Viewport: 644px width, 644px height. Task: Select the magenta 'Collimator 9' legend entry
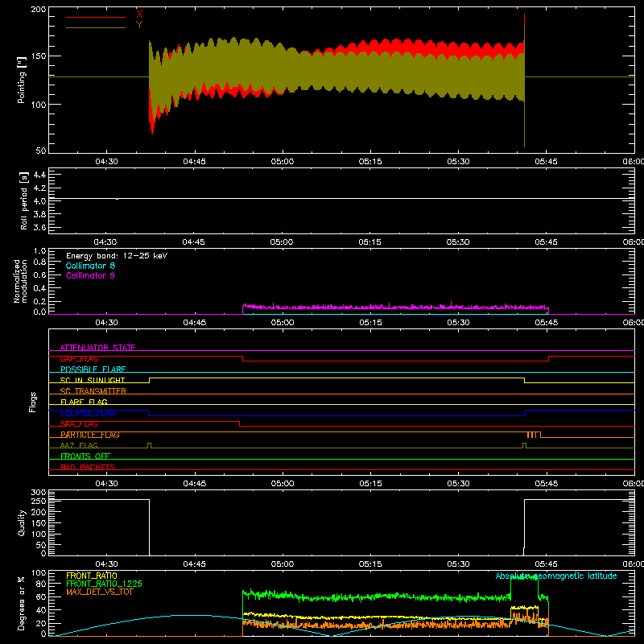[90, 275]
